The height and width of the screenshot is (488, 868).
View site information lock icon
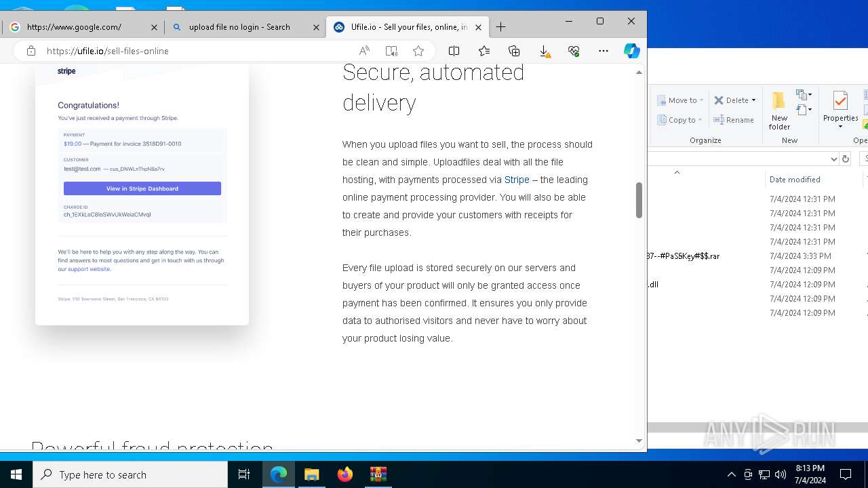coord(31,51)
